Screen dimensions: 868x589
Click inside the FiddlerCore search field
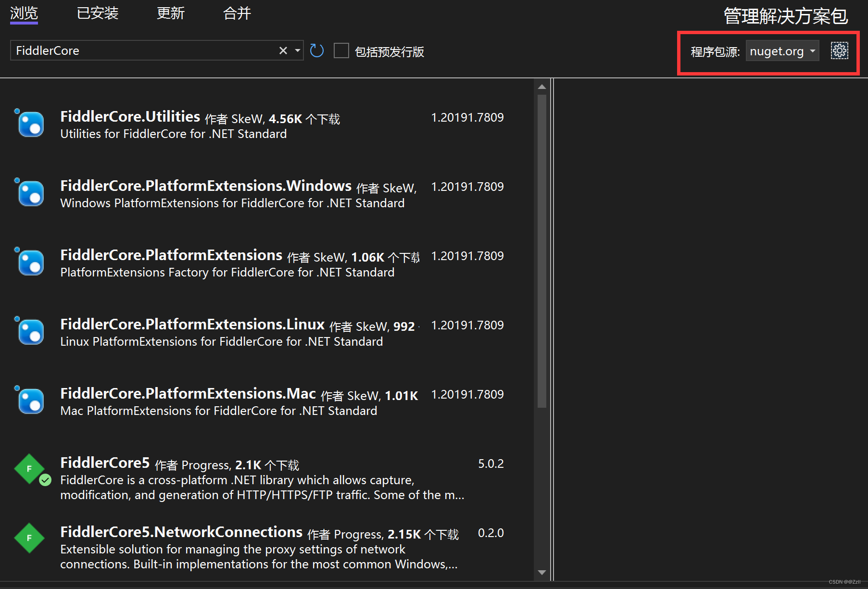point(144,50)
